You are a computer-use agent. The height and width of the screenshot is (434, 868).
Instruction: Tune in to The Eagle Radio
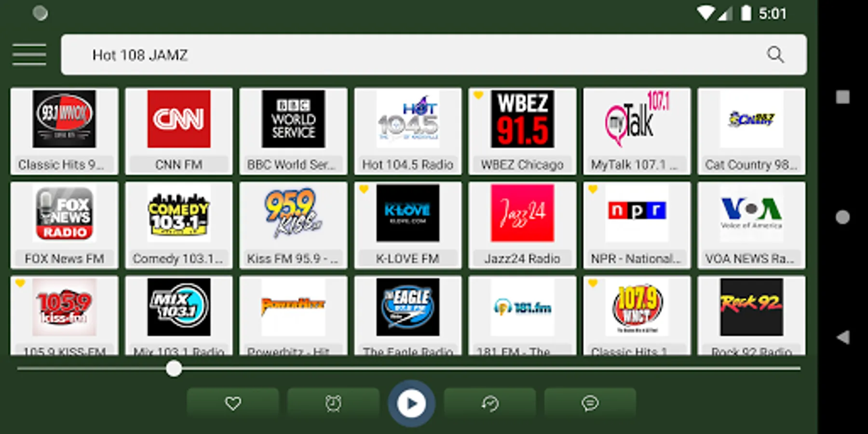pyautogui.click(x=408, y=315)
